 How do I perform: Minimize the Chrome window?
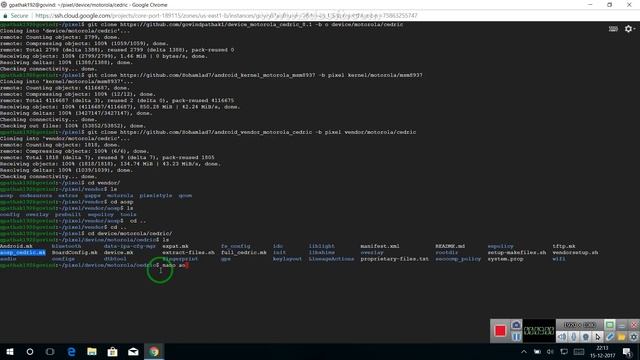(590, 4)
